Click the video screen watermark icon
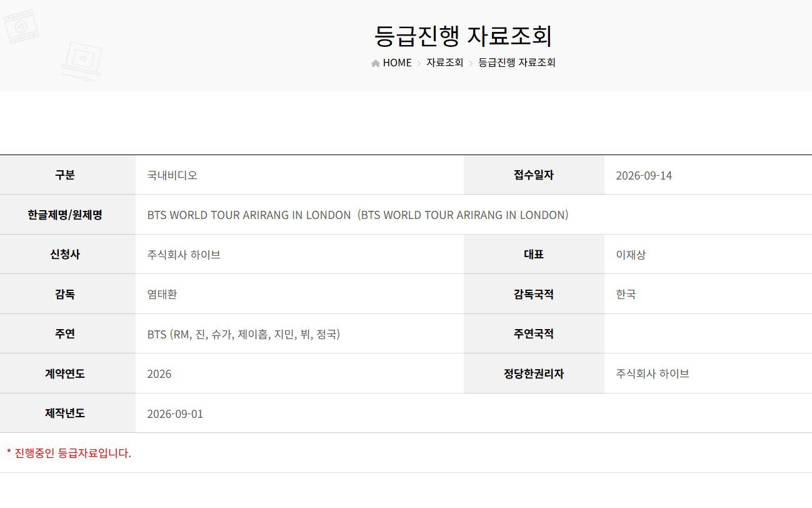Screen dimensions: 812x508 [x=81, y=61]
